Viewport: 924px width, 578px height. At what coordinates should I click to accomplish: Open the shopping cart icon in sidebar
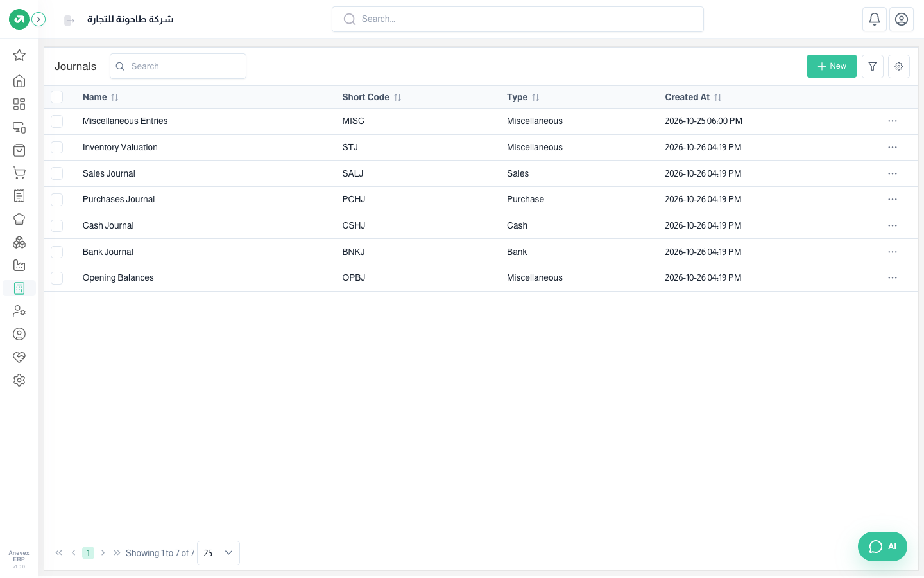tap(19, 173)
